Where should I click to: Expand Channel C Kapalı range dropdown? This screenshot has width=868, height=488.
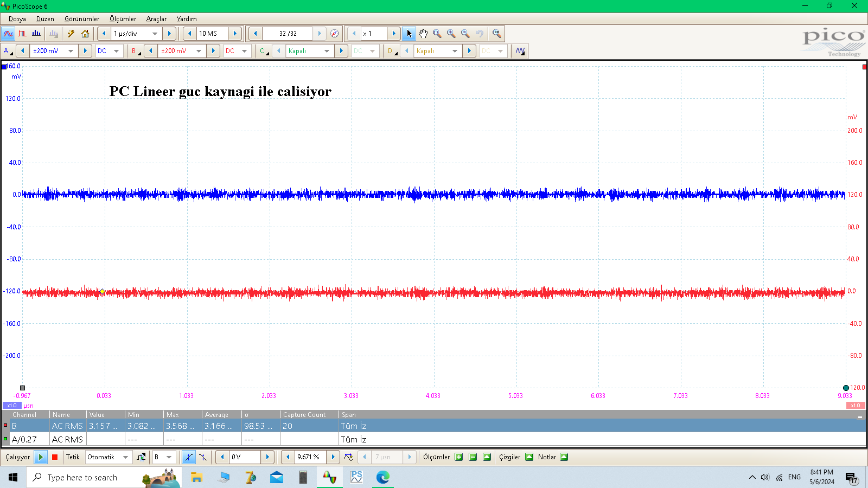coord(327,51)
